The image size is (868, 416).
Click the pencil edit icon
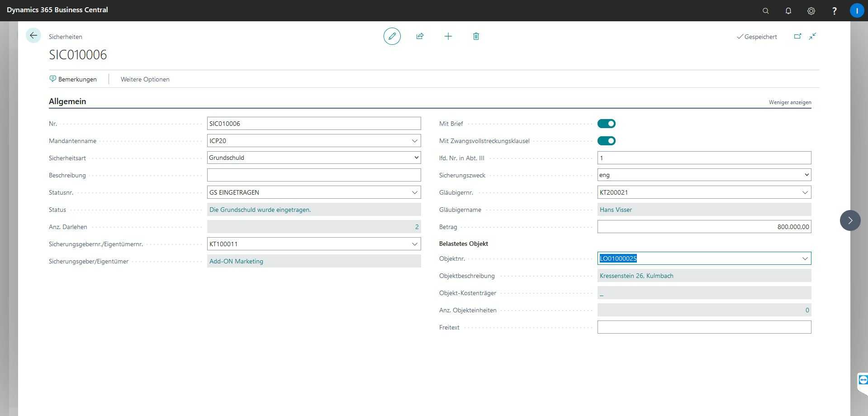(392, 36)
